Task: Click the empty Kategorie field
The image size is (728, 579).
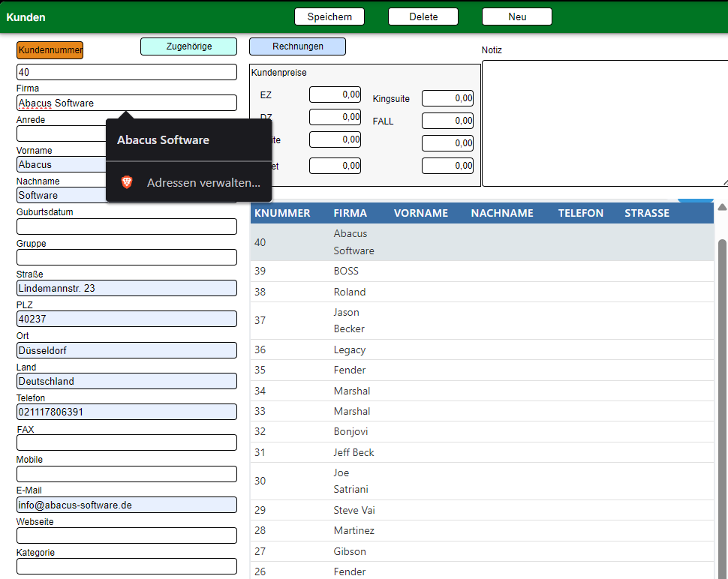Action: tap(126, 566)
